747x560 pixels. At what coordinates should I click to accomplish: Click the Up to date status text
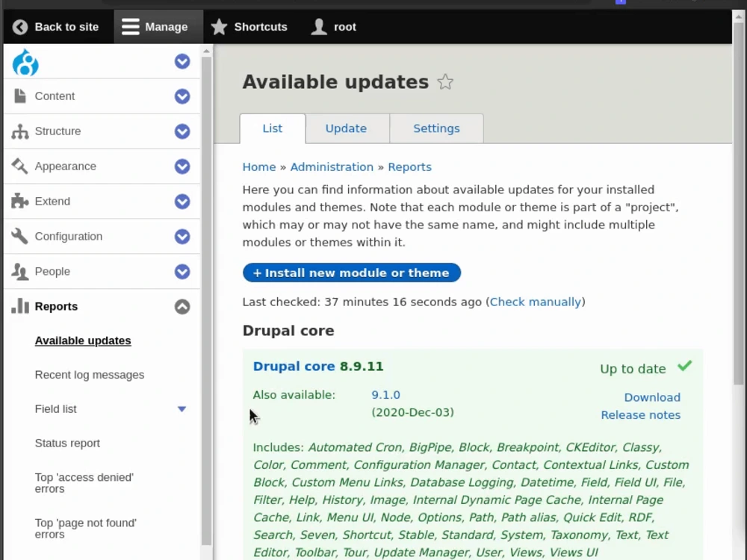point(633,369)
